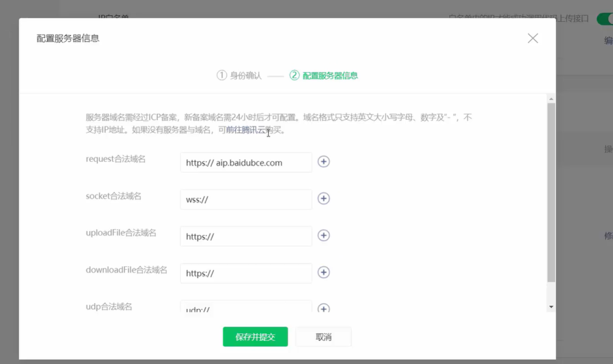Click the dialog vertical scrollbar thumb

pos(551,192)
